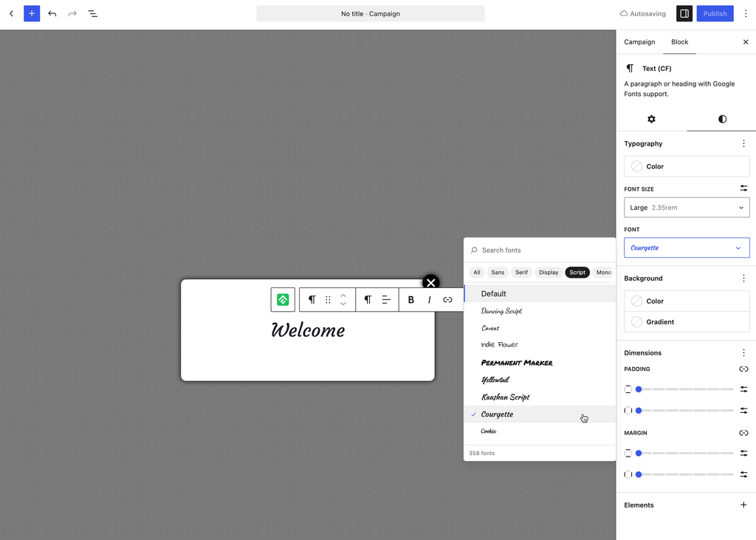Open the document overview list view
756x540 pixels.
[x=92, y=13]
